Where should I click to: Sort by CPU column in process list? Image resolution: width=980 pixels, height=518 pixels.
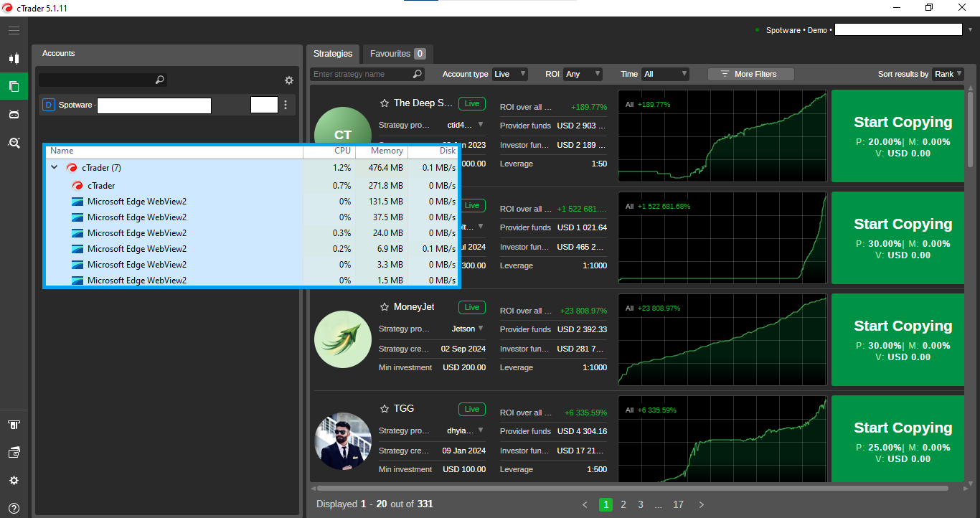point(329,151)
